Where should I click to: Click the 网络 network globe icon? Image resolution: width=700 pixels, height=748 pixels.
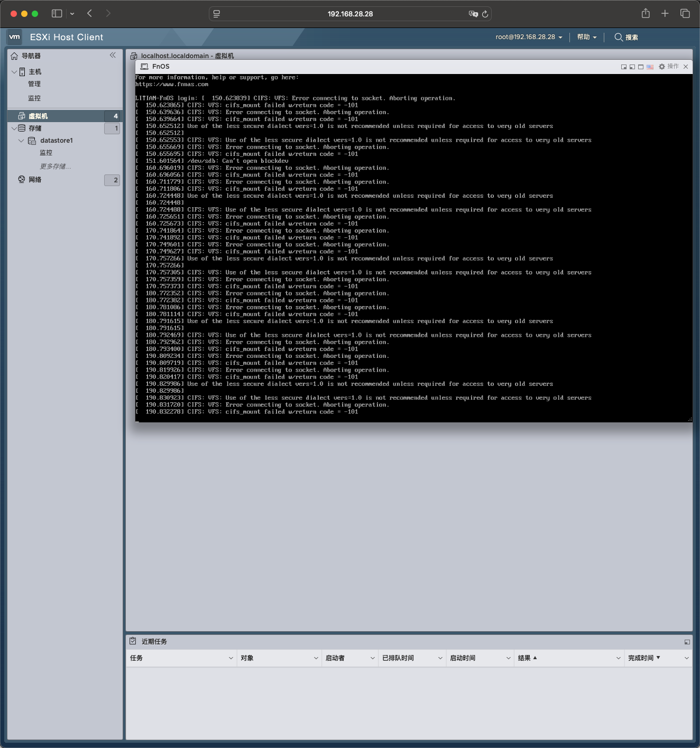pos(22,180)
